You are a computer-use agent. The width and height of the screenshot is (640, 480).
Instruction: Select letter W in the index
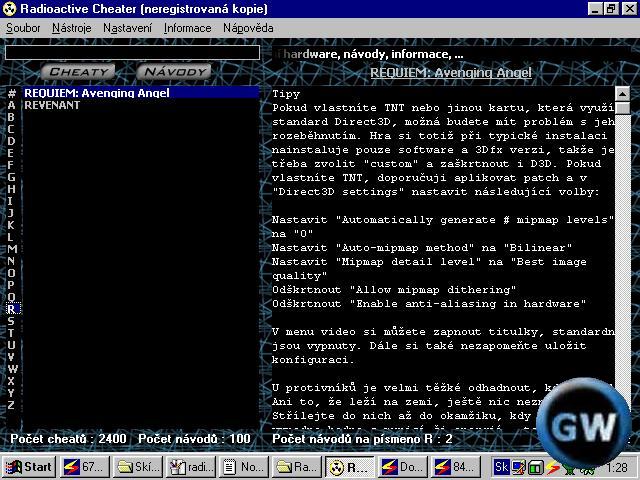click(x=12, y=369)
